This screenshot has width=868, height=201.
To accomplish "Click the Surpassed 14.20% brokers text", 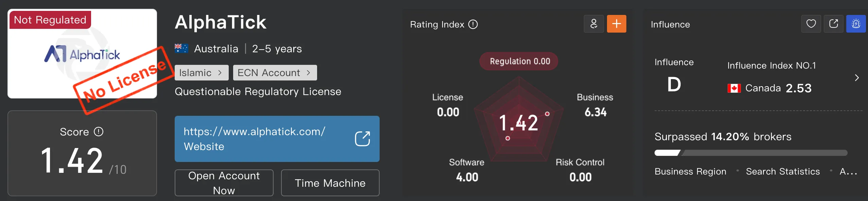I will 723,137.
